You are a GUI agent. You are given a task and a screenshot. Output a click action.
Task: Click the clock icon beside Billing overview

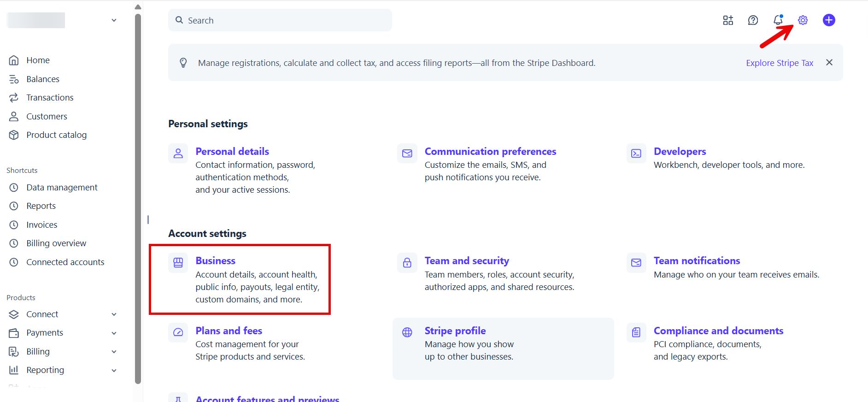coord(14,243)
